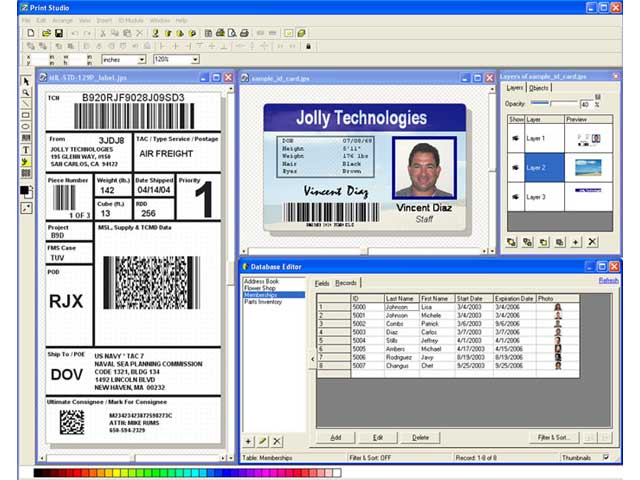Select Layer 3 in the layer list
Image resolution: width=640 pixels, height=480 pixels.
point(544,197)
